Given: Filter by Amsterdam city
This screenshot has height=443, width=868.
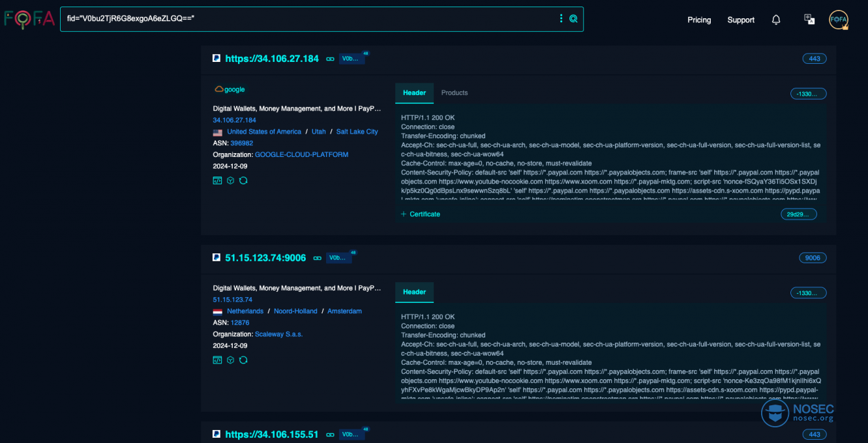Looking at the screenshot, I should tap(344, 311).
